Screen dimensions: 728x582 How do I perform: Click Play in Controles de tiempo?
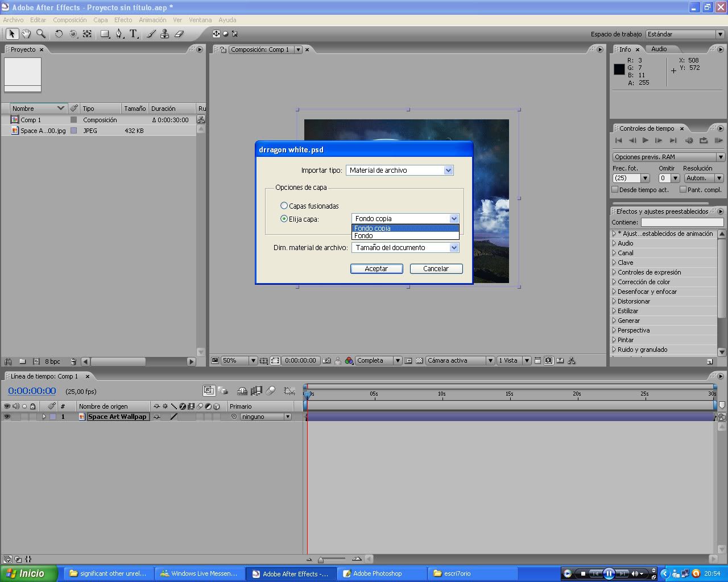646,140
